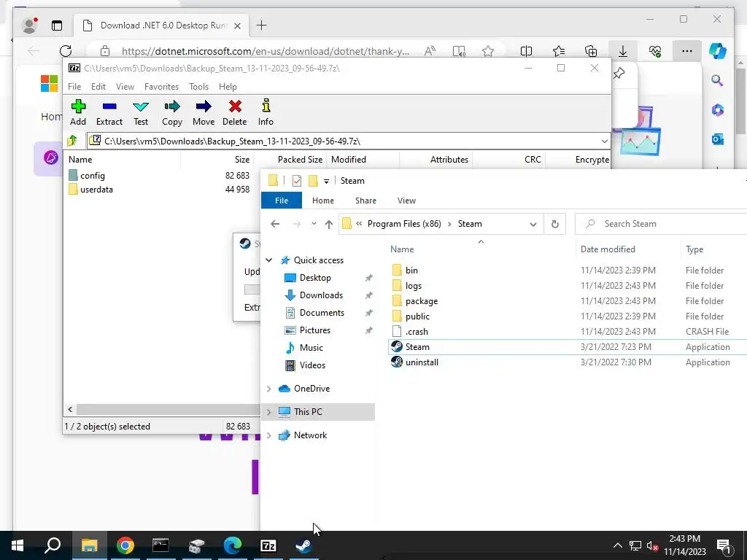Click Program Files (x86) in breadcrumb
The width and height of the screenshot is (747, 560).
(x=404, y=224)
